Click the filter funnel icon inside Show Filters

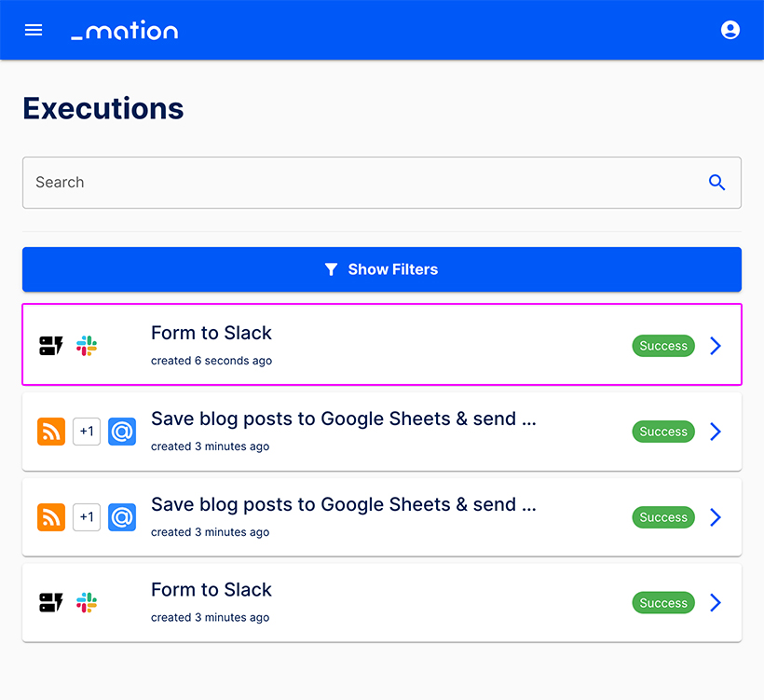point(332,268)
